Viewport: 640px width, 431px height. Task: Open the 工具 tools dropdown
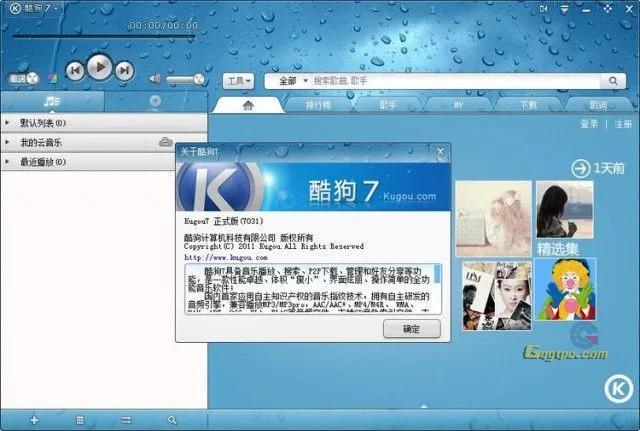(x=239, y=81)
